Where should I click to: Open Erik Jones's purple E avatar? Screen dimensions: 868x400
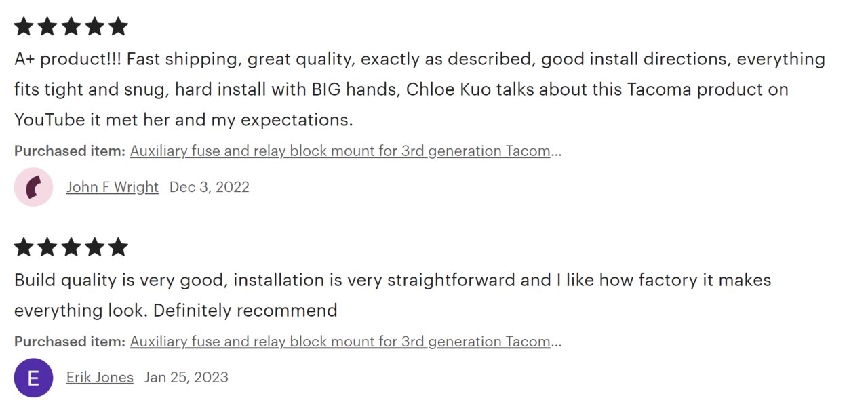[33, 378]
